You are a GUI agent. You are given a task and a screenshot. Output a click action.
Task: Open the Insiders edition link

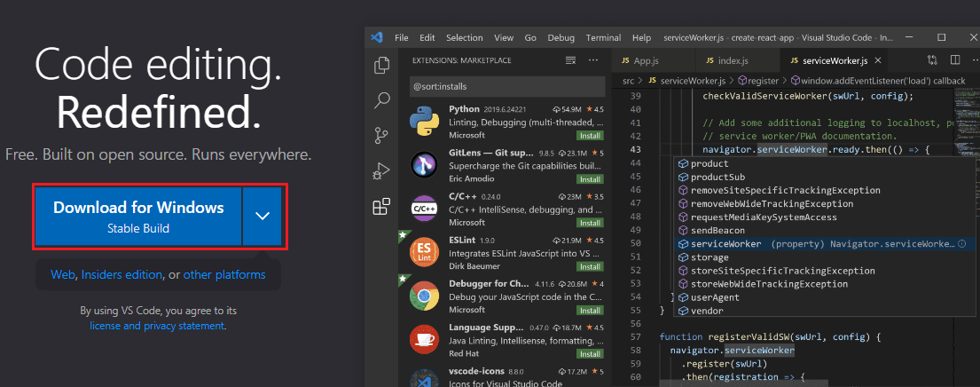[x=122, y=274]
